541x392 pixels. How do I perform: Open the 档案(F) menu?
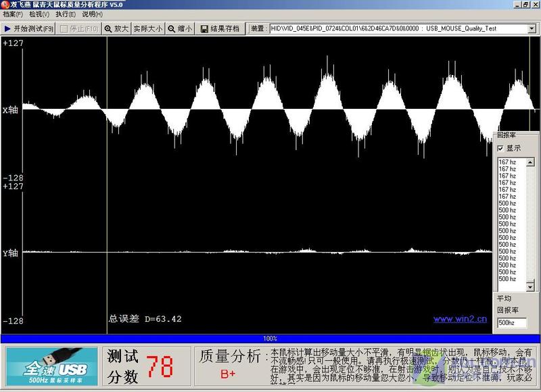click(x=13, y=14)
